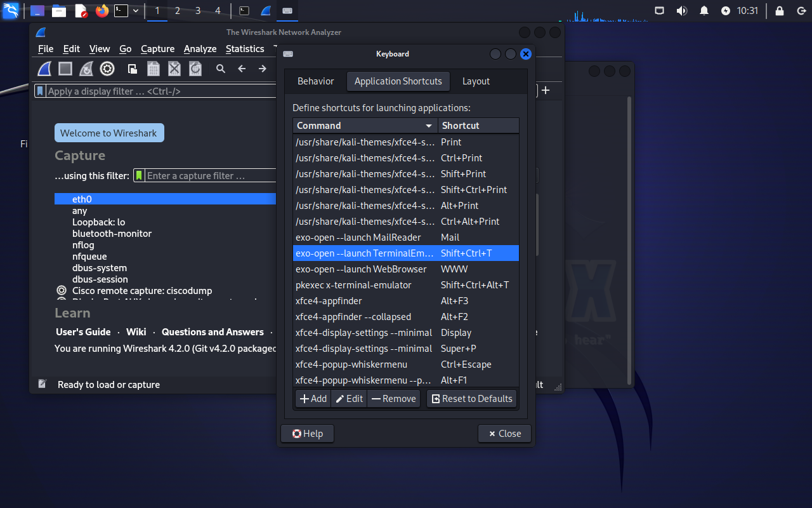Open the notifications bell icon

tap(704, 10)
